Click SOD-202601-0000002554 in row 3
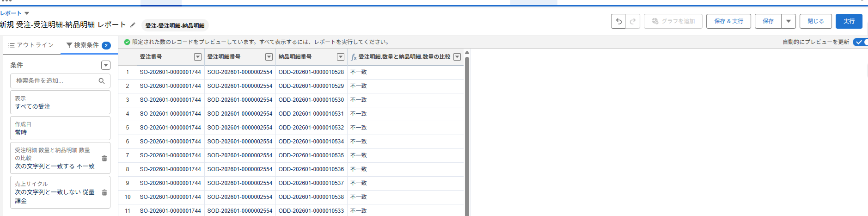The width and height of the screenshot is (868, 216). [x=240, y=100]
